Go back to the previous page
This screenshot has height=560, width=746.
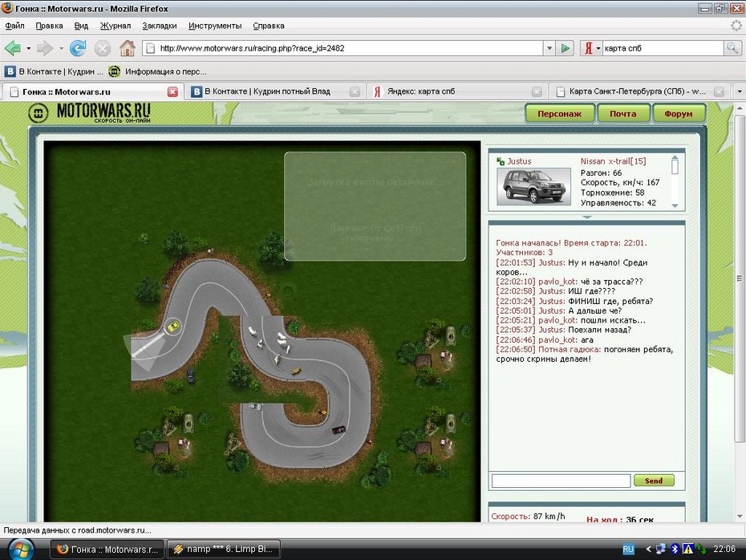coord(12,48)
